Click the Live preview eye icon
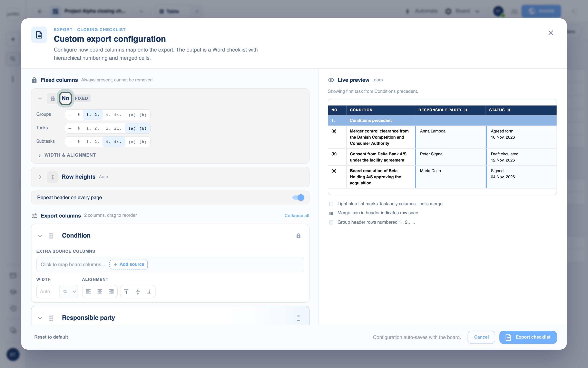Viewport: 588px width, 368px height. (331, 80)
